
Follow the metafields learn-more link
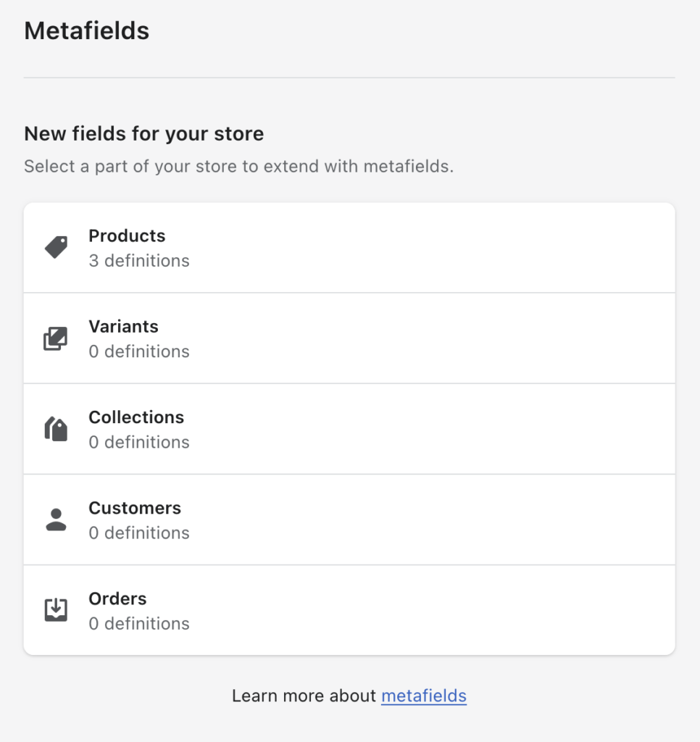424,696
